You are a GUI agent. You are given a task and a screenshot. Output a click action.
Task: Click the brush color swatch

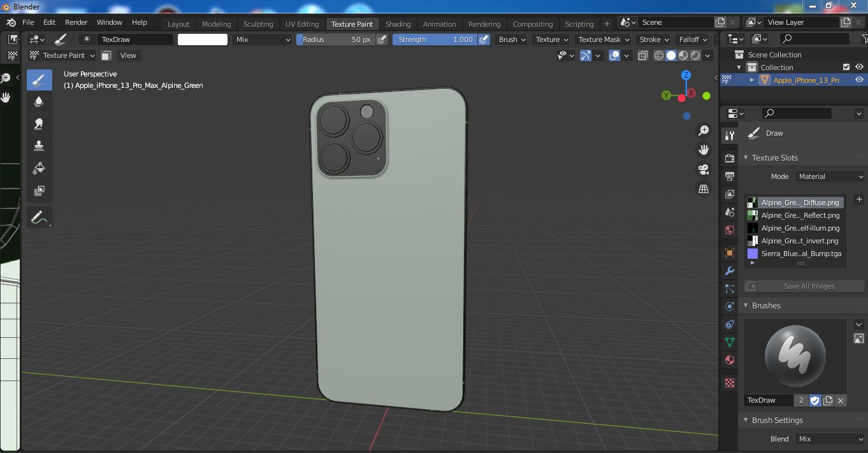[x=203, y=40]
